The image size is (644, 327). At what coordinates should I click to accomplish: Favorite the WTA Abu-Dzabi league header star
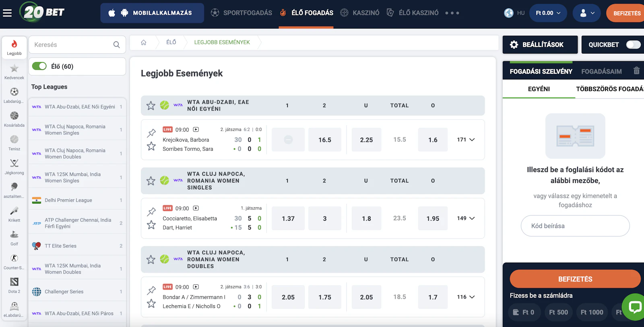point(151,106)
